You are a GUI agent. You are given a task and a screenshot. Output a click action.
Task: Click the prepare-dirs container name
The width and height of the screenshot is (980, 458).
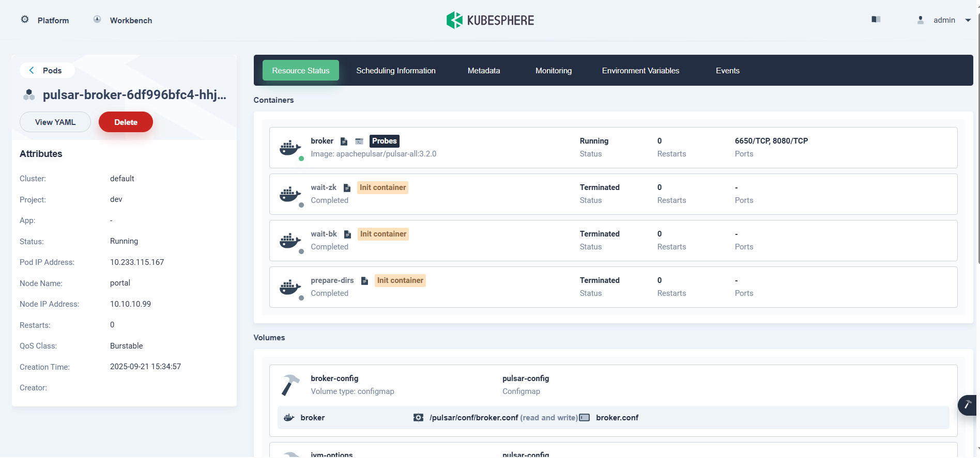pyautogui.click(x=332, y=280)
